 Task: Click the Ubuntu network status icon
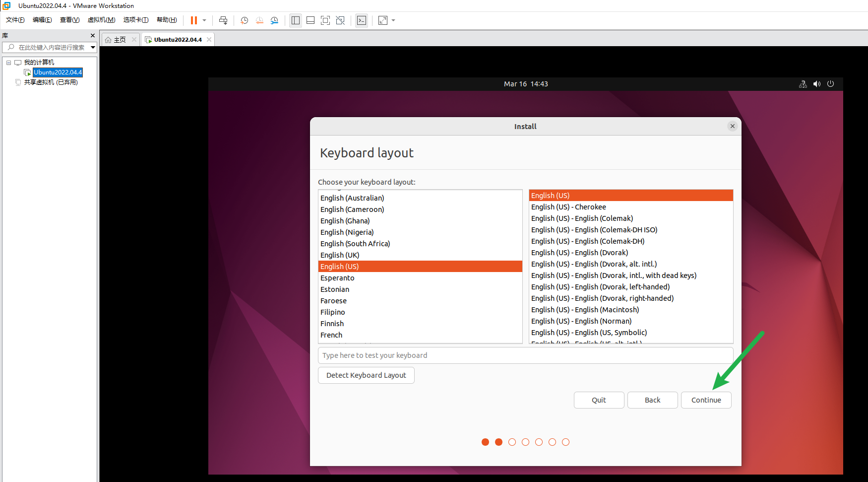pyautogui.click(x=803, y=84)
